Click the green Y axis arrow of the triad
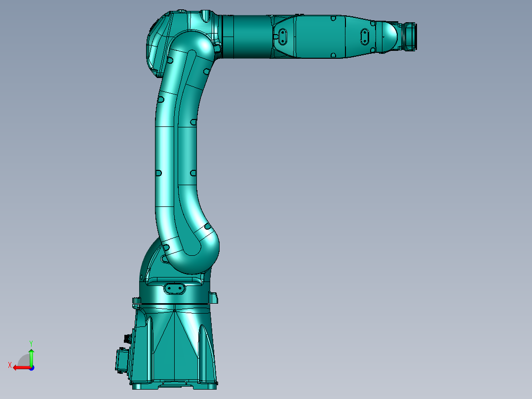532x399 pixels. pos(31,358)
